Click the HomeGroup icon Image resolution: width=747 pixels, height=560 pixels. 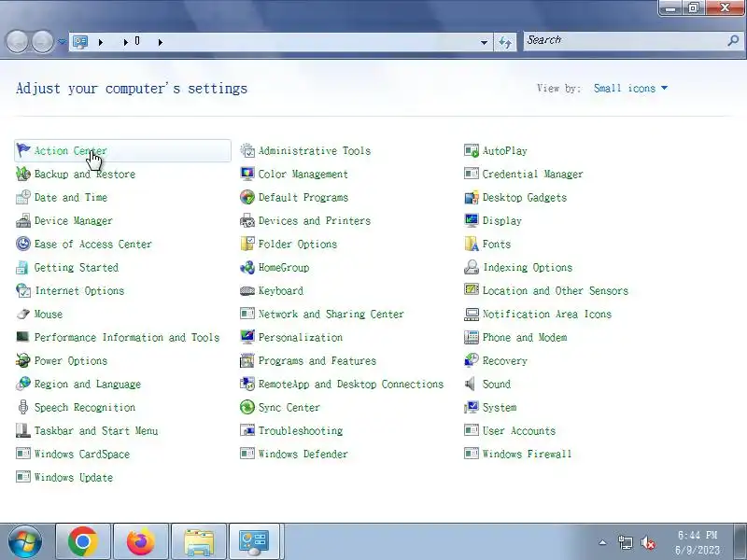pyautogui.click(x=247, y=267)
